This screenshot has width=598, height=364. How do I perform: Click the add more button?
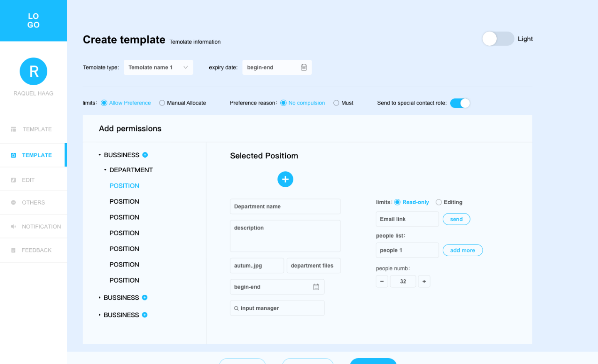(x=462, y=250)
